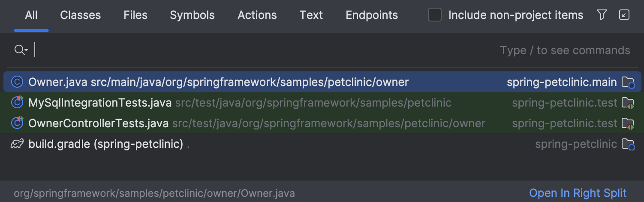Click the open in find tool window icon

pyautogui.click(x=624, y=15)
